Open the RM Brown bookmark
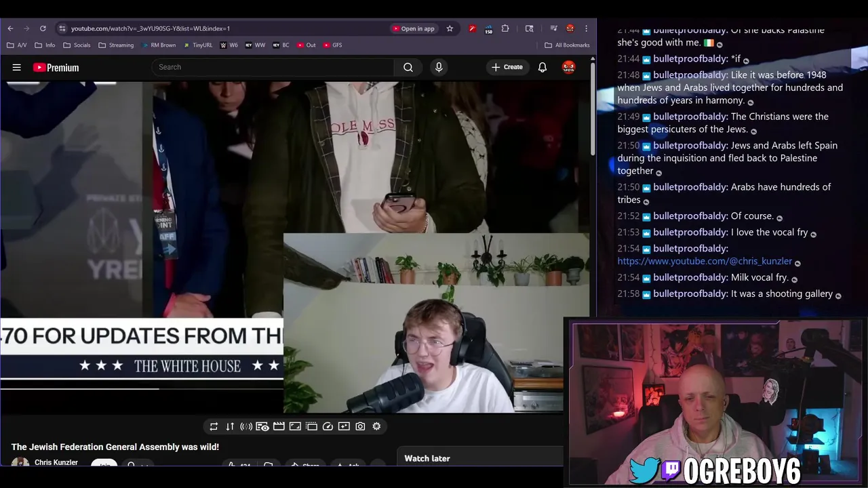The height and width of the screenshot is (488, 868). [x=159, y=45]
